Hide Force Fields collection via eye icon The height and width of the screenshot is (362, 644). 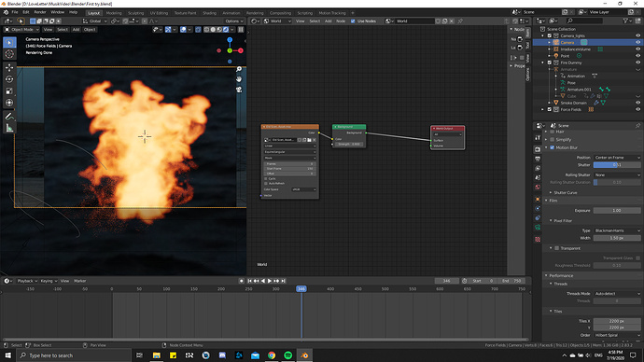tap(637, 109)
